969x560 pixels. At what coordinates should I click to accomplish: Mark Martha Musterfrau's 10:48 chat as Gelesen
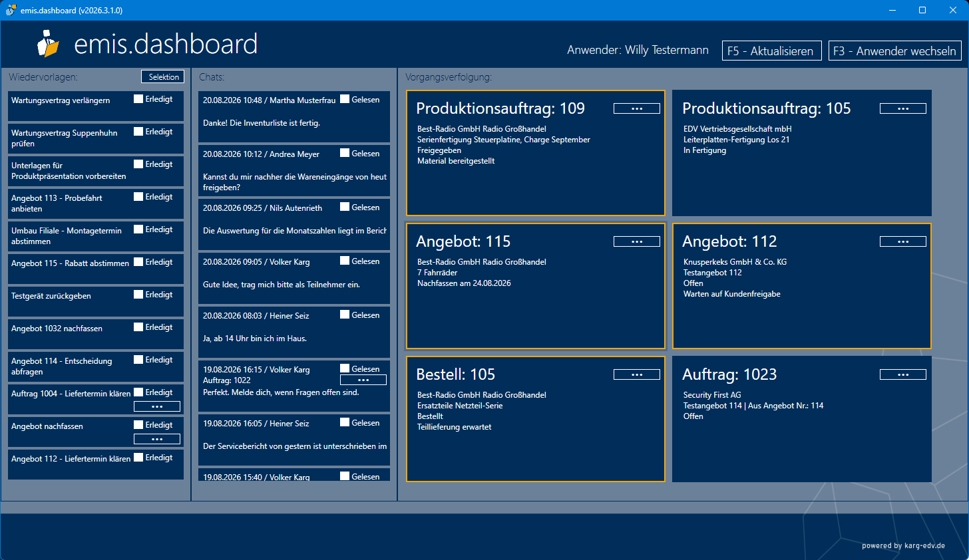point(345,99)
